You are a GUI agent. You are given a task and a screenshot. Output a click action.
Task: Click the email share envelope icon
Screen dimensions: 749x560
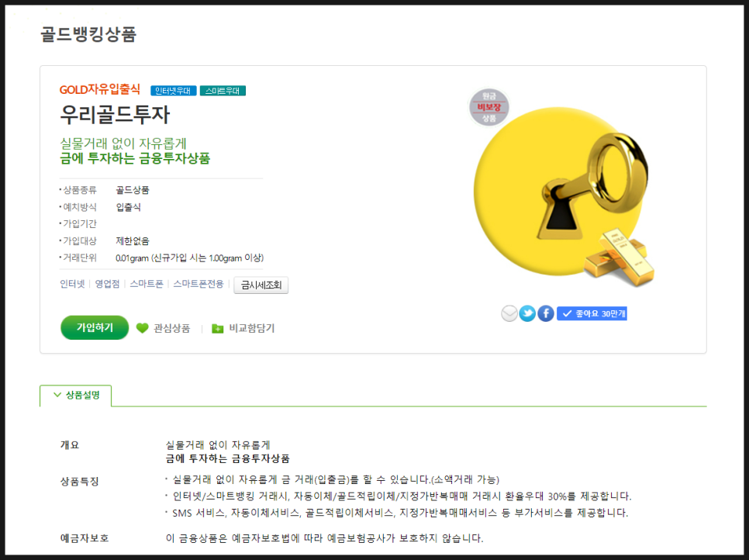509,313
